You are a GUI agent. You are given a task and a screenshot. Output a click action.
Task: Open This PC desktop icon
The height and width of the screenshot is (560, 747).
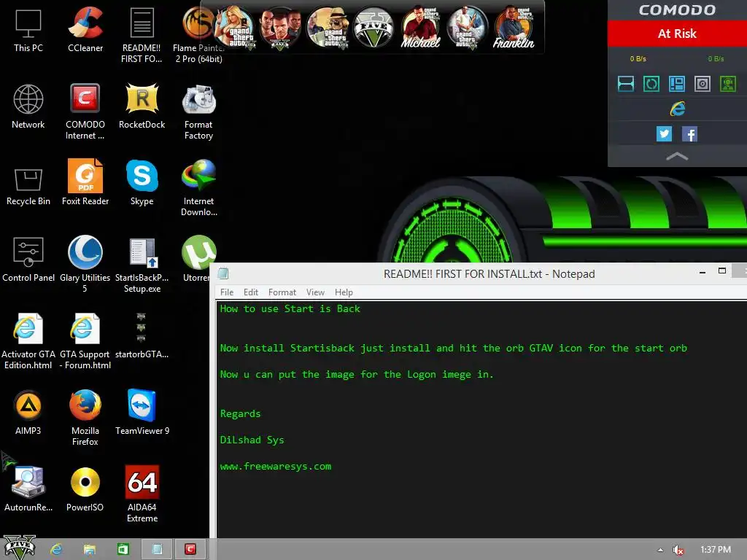point(28,31)
